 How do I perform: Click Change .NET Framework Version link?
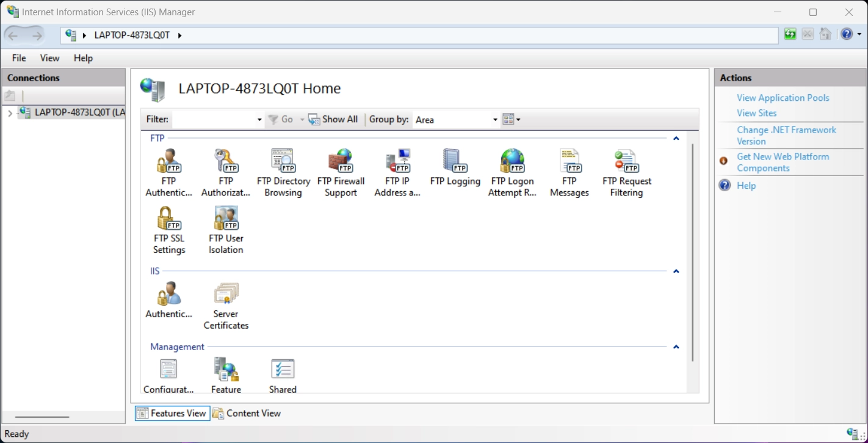click(786, 136)
